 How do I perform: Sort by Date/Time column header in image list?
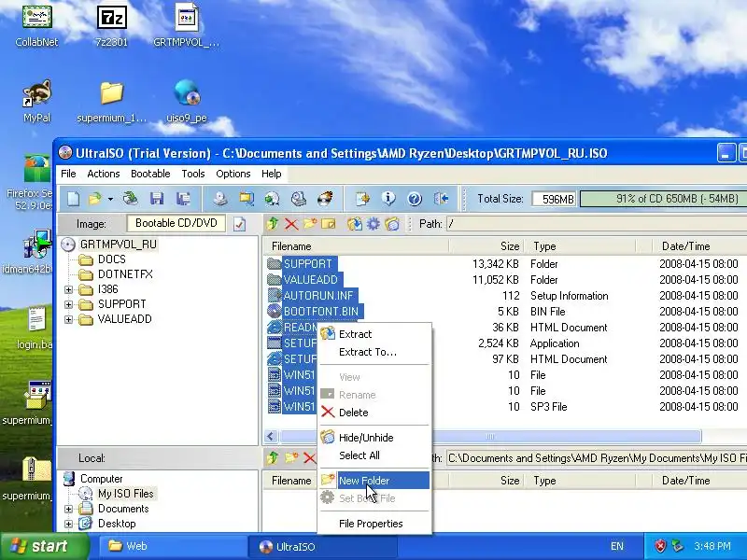[x=699, y=246]
